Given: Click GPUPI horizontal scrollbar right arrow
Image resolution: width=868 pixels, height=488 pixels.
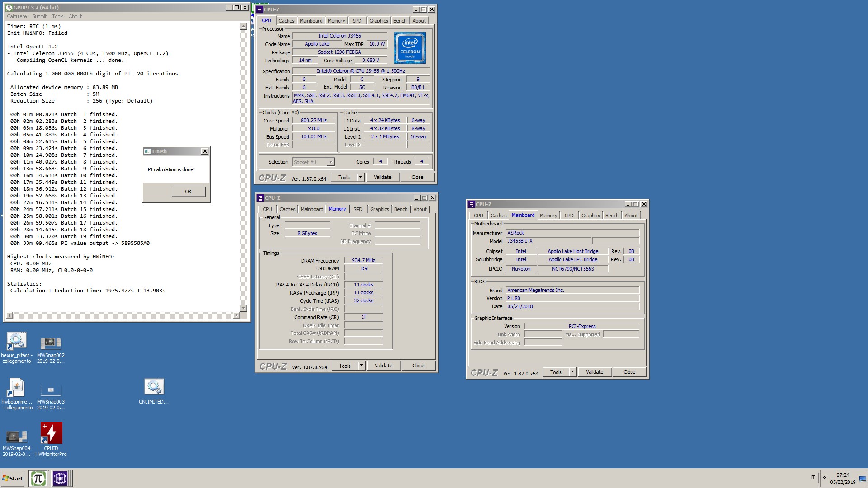Looking at the screenshot, I should pyautogui.click(x=236, y=315).
